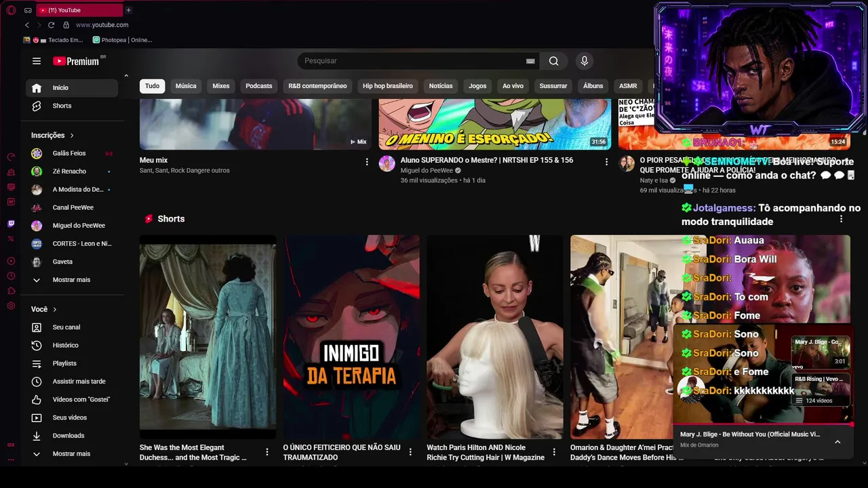Open Assistir mais tarde list
This screenshot has height=488, width=868.
(72, 382)
